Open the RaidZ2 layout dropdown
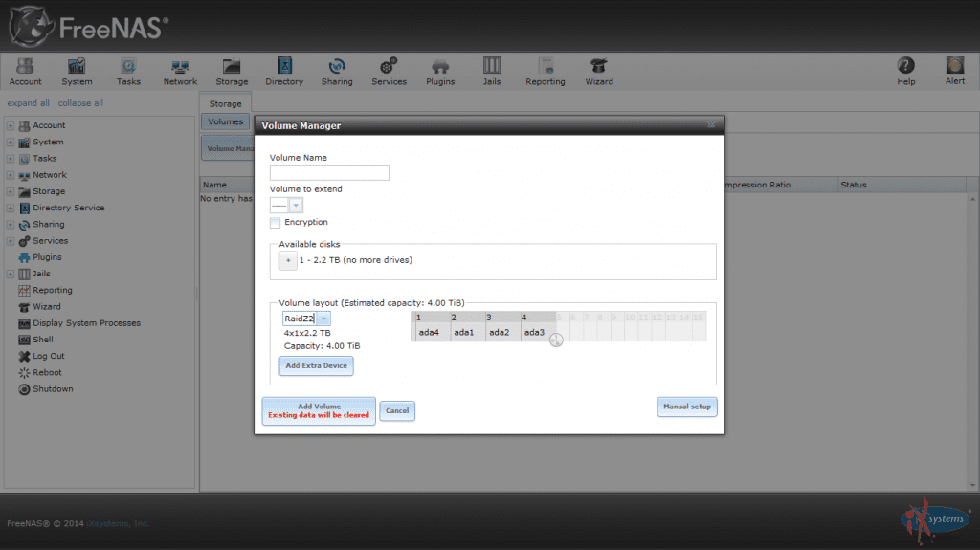 [x=323, y=319]
